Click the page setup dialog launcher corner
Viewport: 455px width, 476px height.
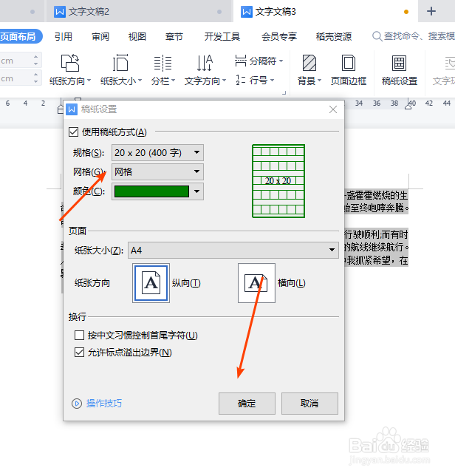284,93
